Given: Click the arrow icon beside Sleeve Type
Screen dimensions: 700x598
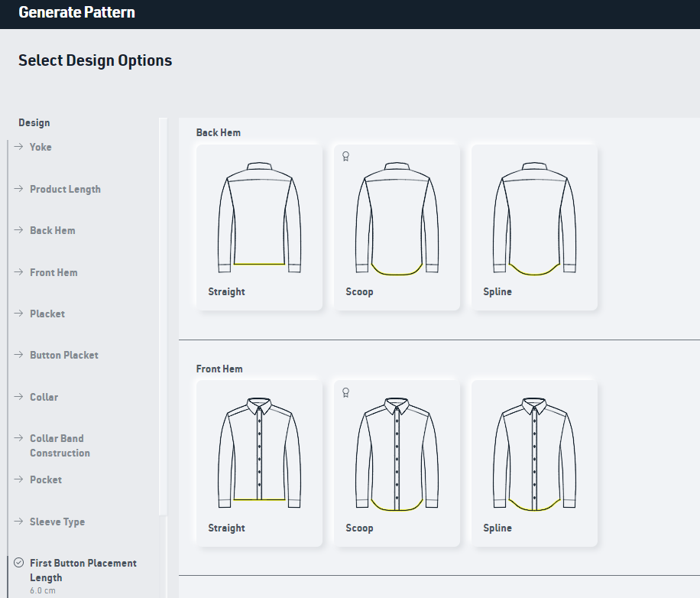Looking at the screenshot, I should point(18,522).
